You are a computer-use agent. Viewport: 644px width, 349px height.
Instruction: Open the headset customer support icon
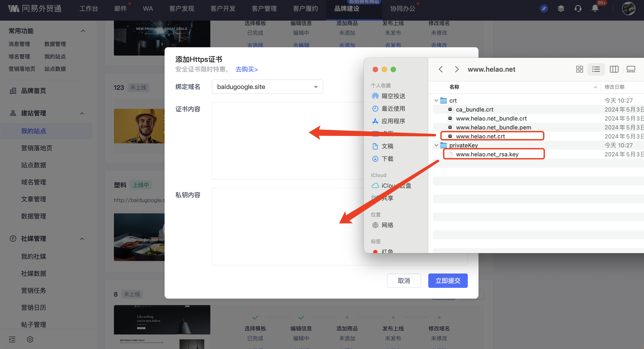pos(578,9)
